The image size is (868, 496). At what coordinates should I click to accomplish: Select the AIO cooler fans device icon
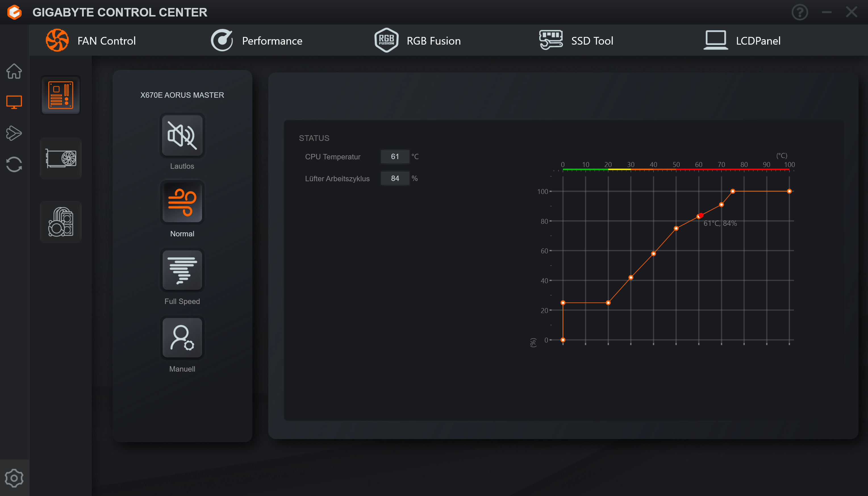(60, 222)
